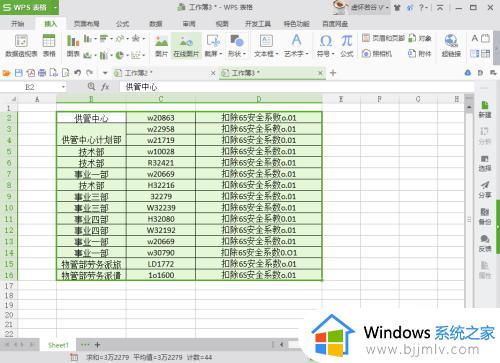Insert an 对象 object

tap(420, 38)
